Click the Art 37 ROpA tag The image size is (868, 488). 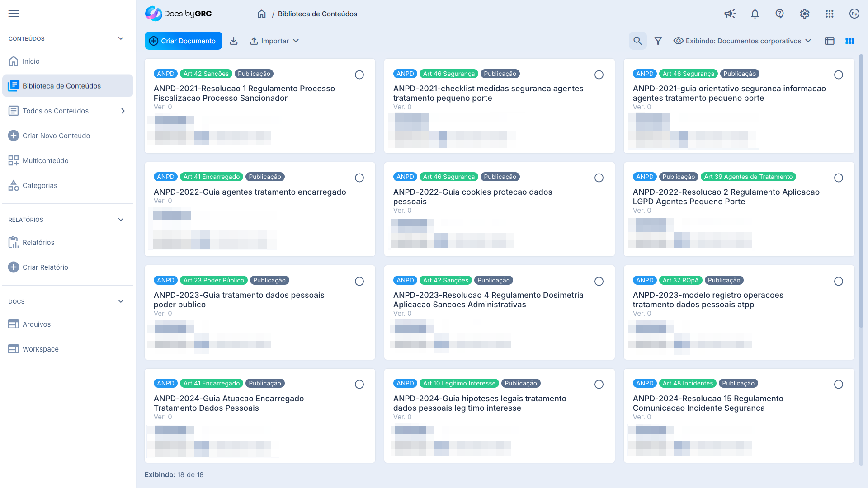click(680, 281)
